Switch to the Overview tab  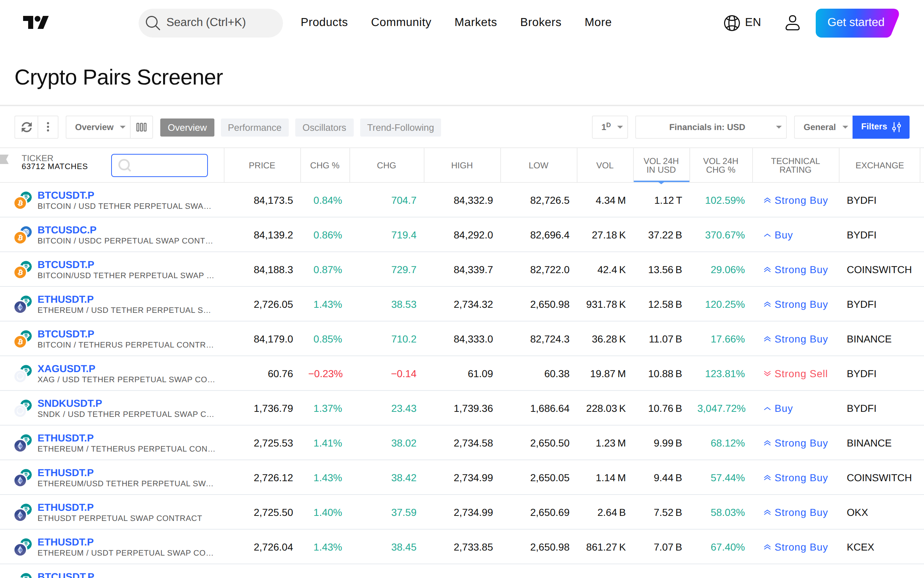(187, 127)
